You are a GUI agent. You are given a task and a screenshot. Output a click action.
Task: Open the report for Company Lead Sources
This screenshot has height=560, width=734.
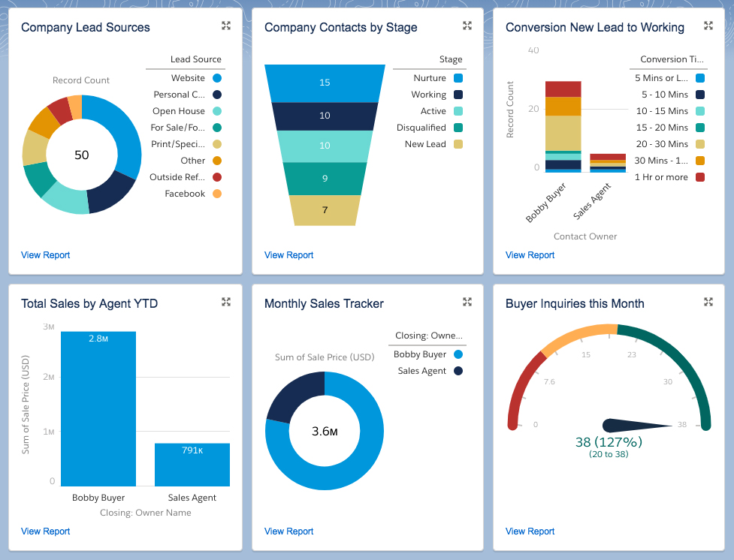point(45,254)
